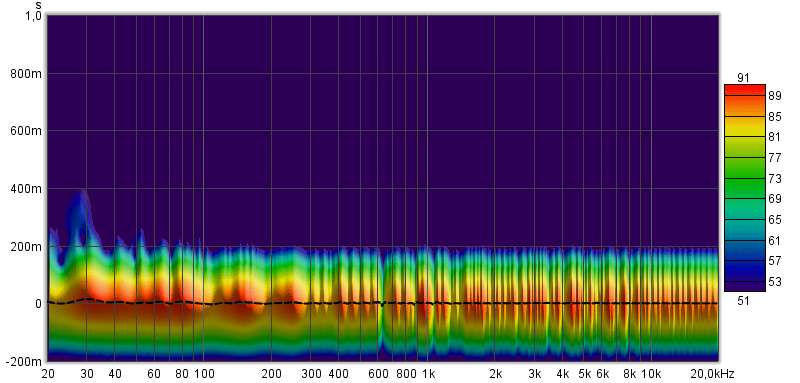Viewport: 800px width, 383px height.
Task: Click the "77" legend scale value
Action: click(776, 158)
